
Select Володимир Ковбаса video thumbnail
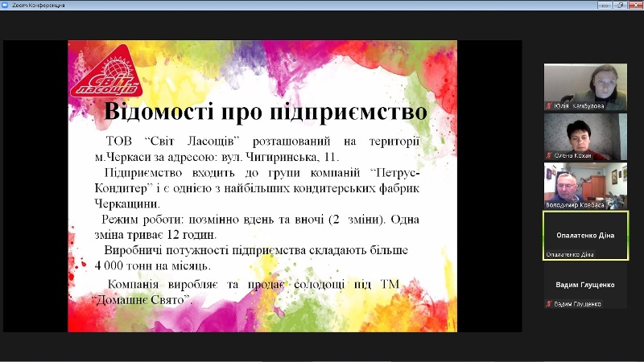tap(585, 186)
